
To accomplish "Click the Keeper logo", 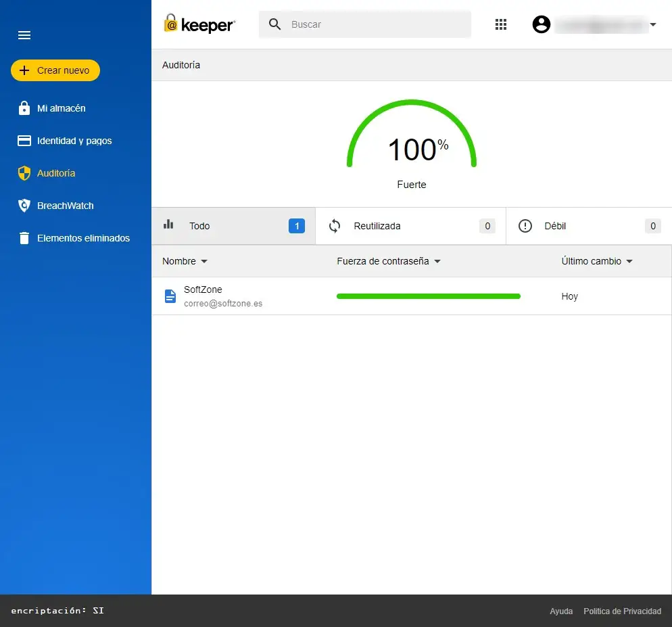I will click(x=199, y=25).
